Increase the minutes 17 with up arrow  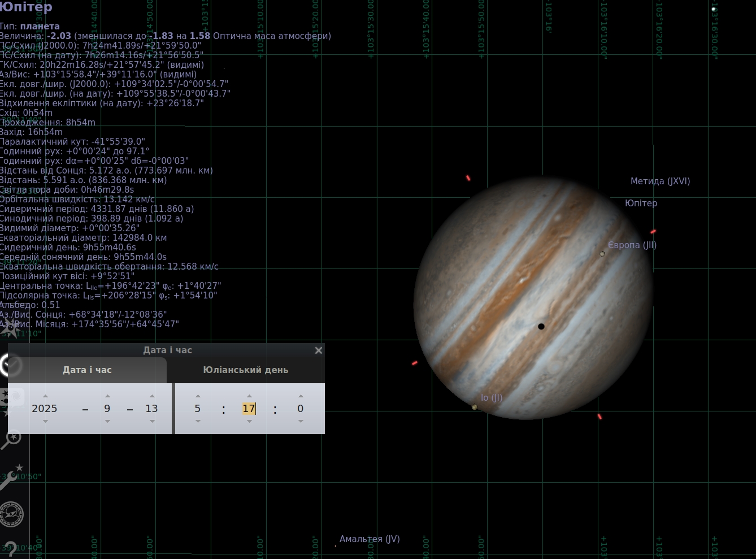[x=249, y=396]
